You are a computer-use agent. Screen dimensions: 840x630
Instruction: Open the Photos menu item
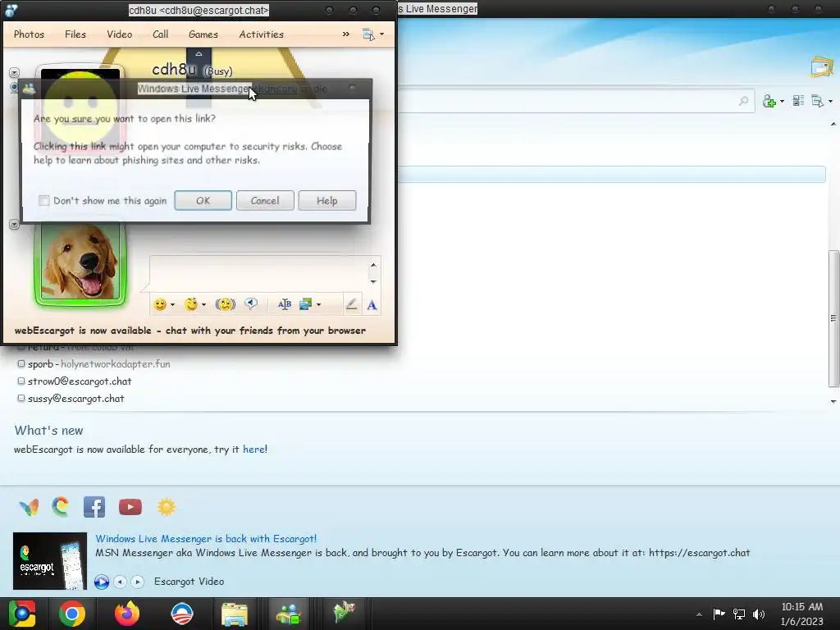point(29,34)
